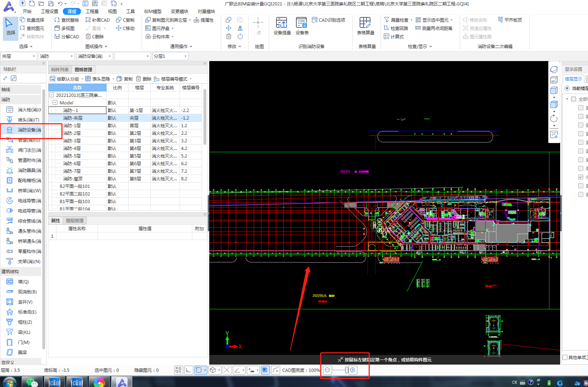Viewport: 588px width, 387px height.
Task: Click the zoom-out minus icon by CAD图亮度
Action: (x=327, y=370)
